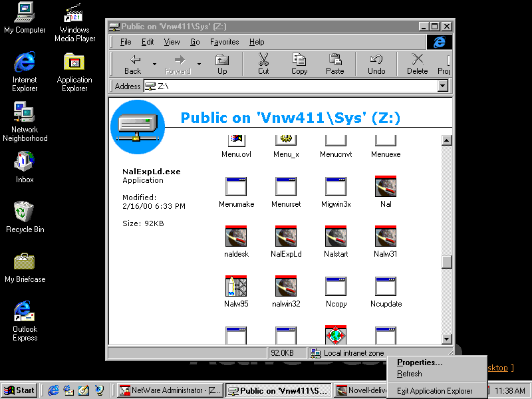The image size is (532, 399).
Task: Expand the Address bar dropdown list
Action: click(442, 86)
